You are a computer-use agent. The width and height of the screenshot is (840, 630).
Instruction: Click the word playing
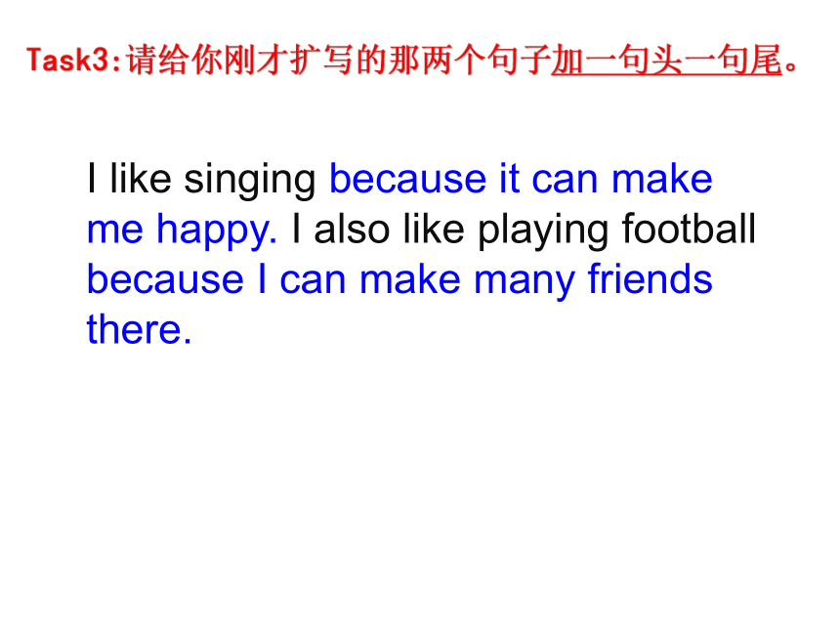tap(543, 232)
